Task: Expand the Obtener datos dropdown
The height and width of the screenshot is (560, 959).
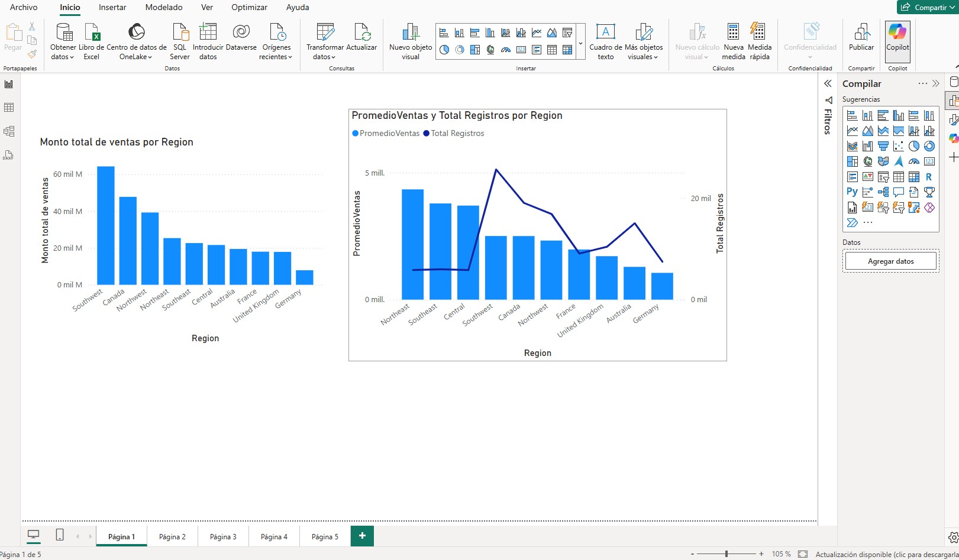Action: tap(63, 52)
